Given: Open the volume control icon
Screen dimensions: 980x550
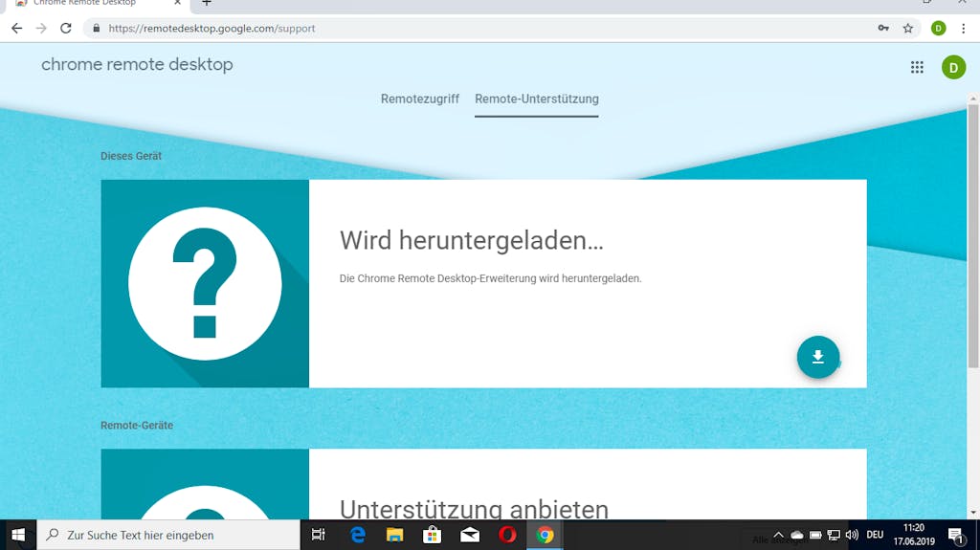Looking at the screenshot, I should [852, 535].
